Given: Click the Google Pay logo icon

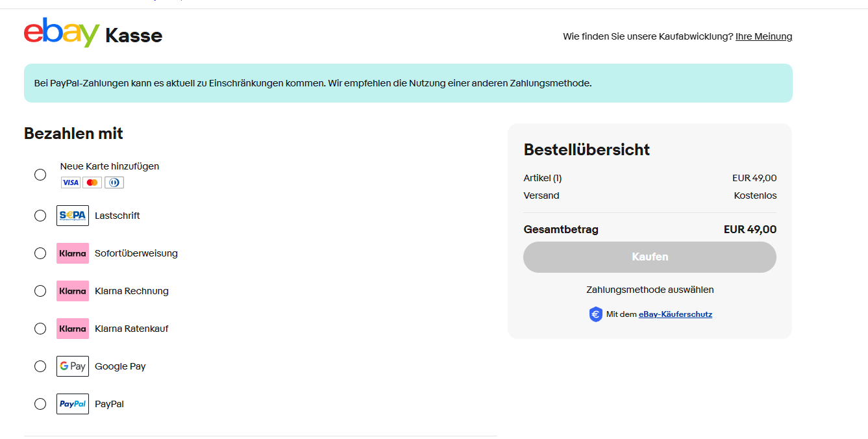Looking at the screenshot, I should (x=73, y=366).
